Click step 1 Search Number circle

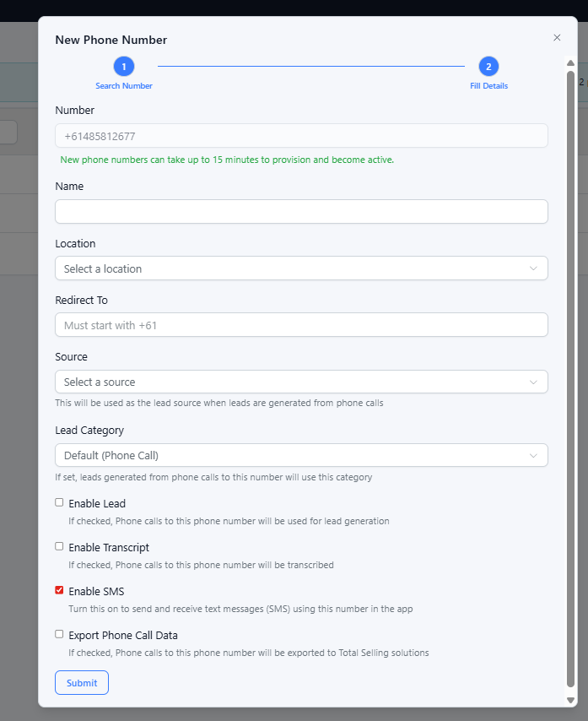(124, 67)
